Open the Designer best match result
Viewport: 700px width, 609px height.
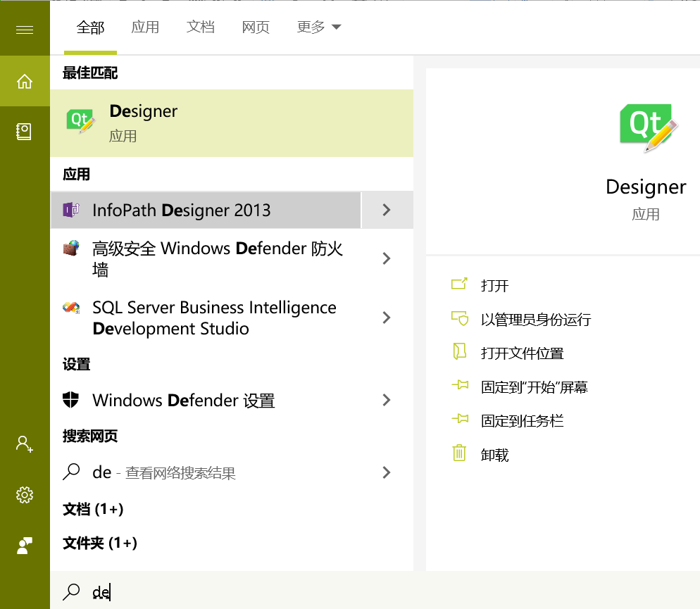point(232,123)
